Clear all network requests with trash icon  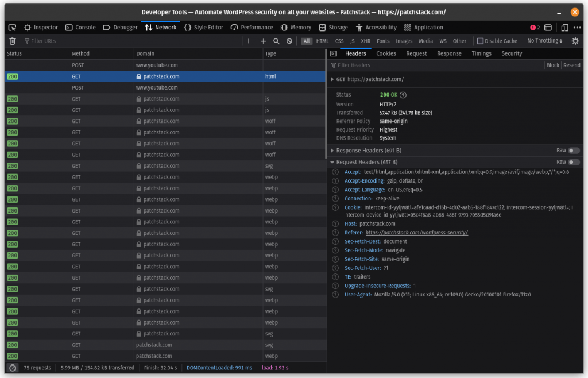11,40
